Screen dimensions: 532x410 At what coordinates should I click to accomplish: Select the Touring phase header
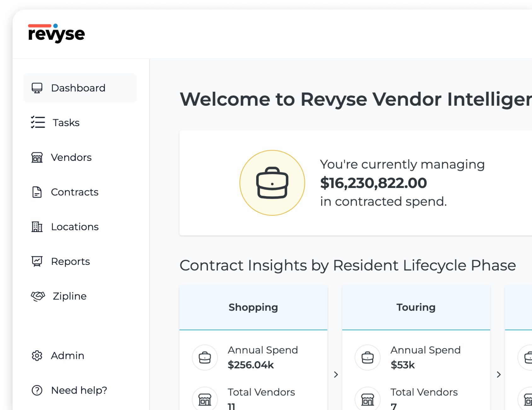(416, 307)
